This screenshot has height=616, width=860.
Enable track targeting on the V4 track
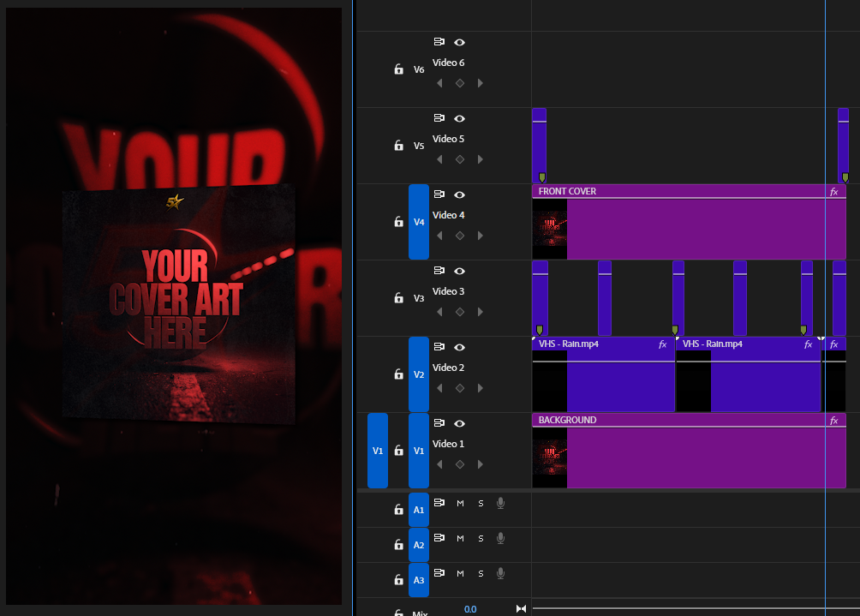419,221
